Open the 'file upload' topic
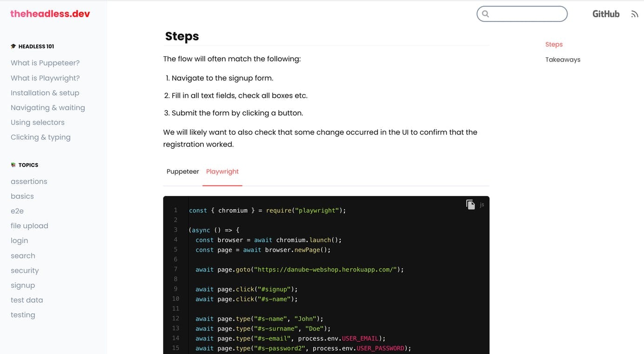Image resolution: width=644 pixels, height=354 pixels. (29, 225)
